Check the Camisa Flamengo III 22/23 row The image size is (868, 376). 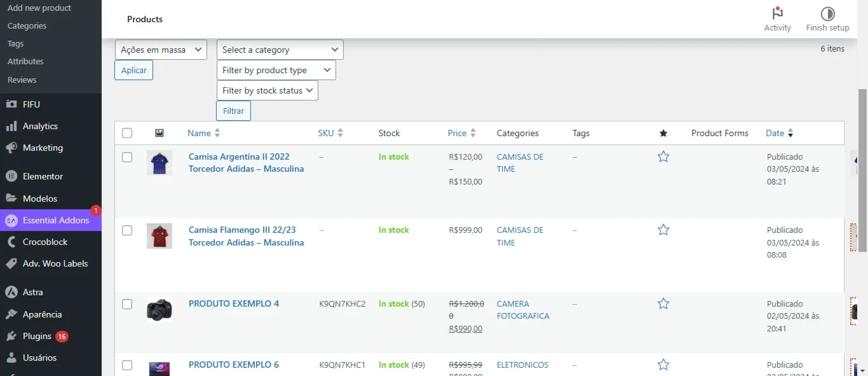coord(127,230)
